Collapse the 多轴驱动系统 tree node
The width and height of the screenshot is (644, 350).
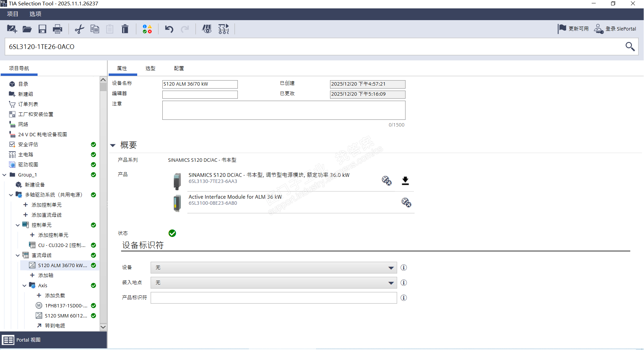11,195
